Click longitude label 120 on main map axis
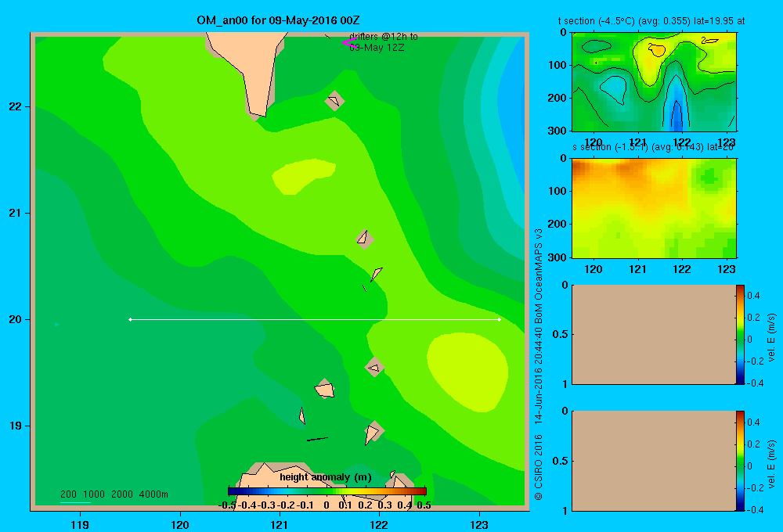783x532 pixels. (x=180, y=524)
